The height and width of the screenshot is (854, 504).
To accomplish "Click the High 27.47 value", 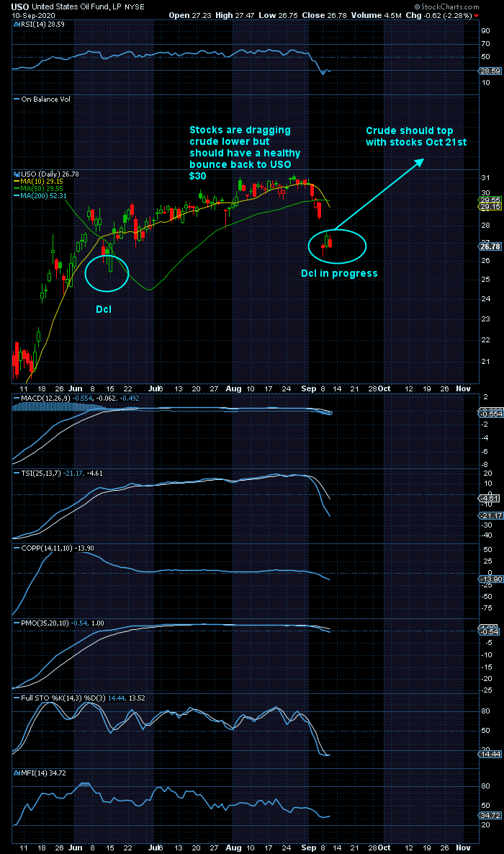I will (x=234, y=15).
